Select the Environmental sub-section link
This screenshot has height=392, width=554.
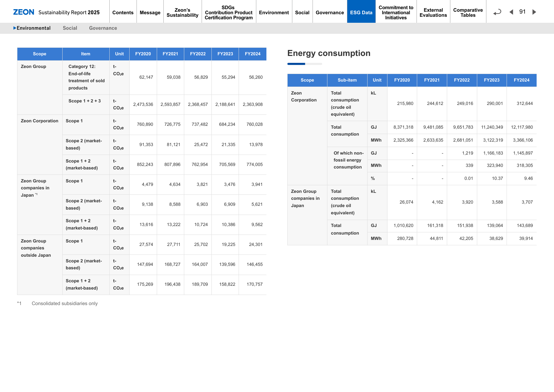[x=32, y=28]
